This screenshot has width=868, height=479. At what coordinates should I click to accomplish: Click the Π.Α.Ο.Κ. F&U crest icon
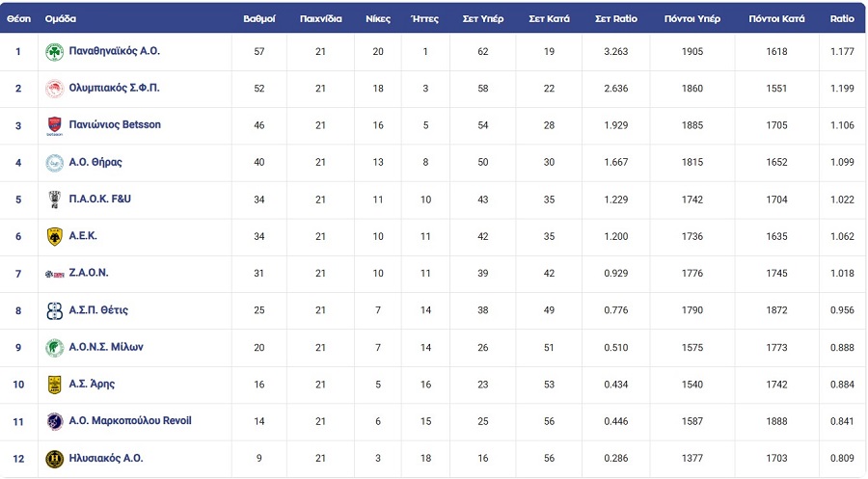pyautogui.click(x=55, y=200)
